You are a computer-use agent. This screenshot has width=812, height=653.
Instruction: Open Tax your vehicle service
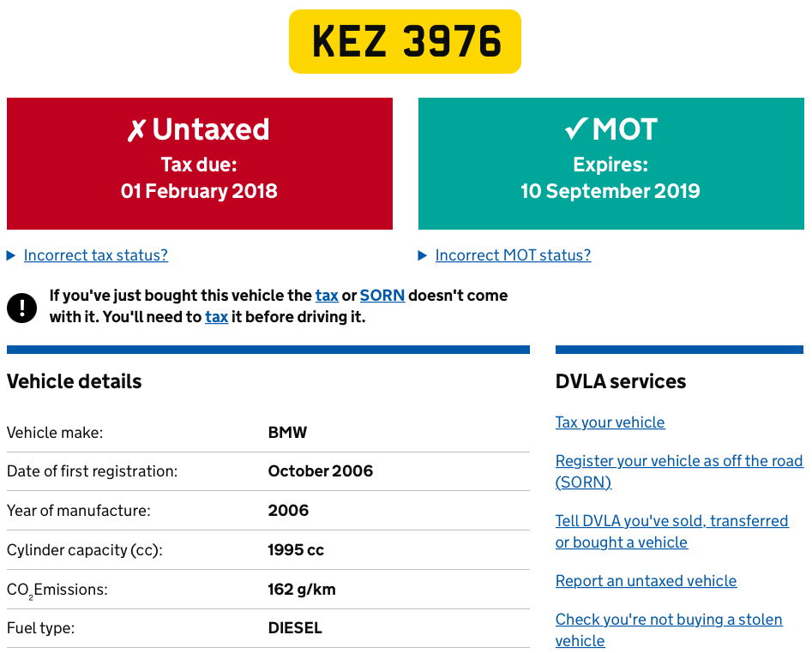[x=610, y=422]
